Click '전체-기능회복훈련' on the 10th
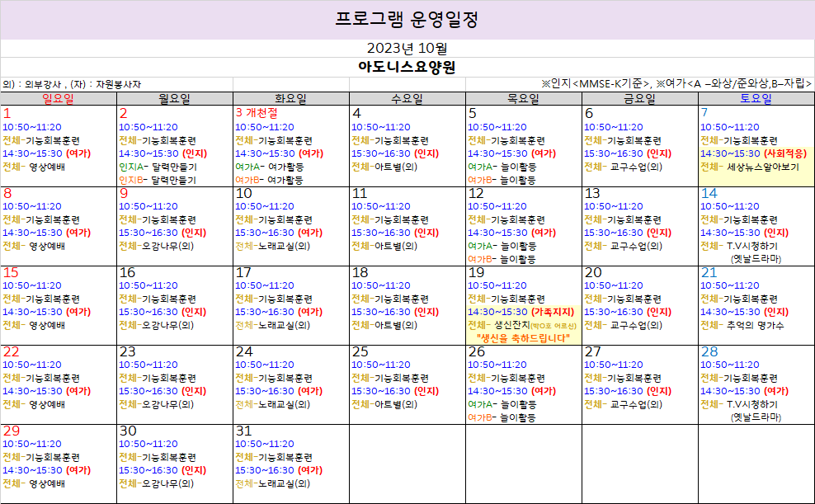Screen dimensions: 815x504 coord(274,219)
